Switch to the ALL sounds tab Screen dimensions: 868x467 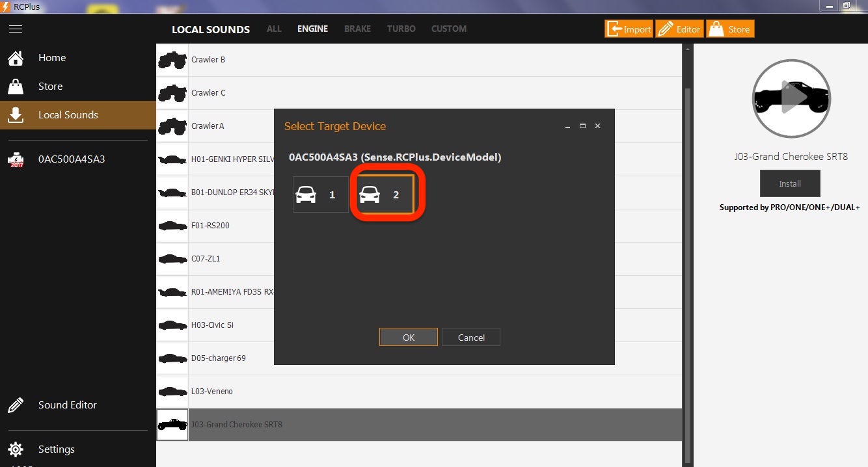(x=274, y=29)
